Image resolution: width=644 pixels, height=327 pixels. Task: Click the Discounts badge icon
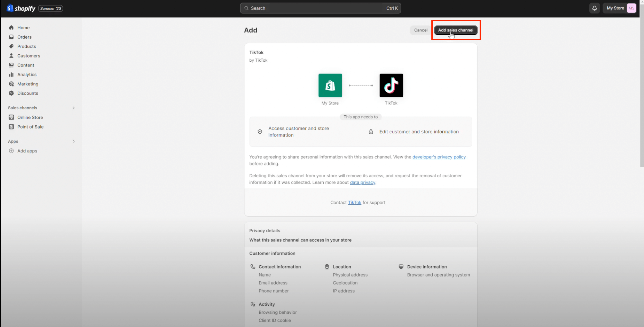pyautogui.click(x=11, y=93)
